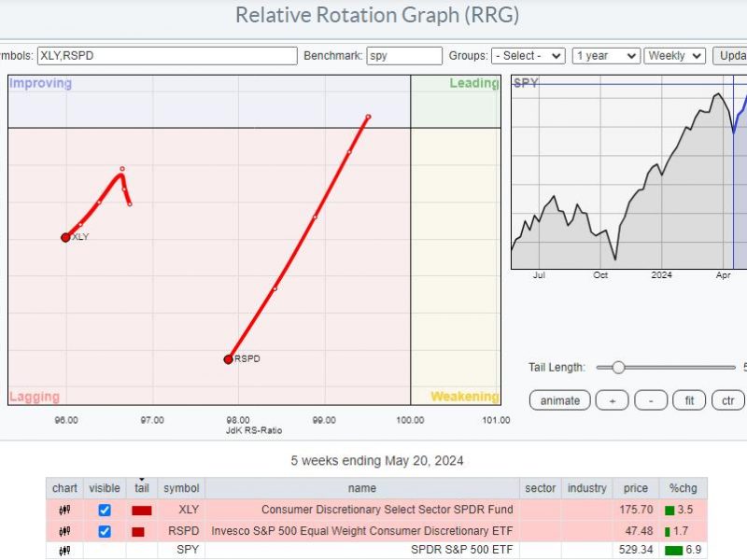Open the chart icon for XLY row
Image resolution: width=747 pixels, height=560 pixels.
point(64,510)
